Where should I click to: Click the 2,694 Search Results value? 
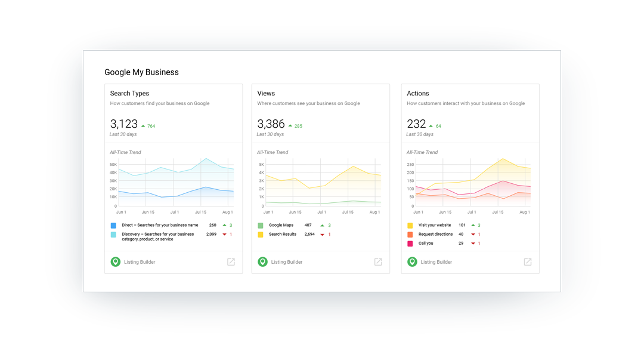309,235
